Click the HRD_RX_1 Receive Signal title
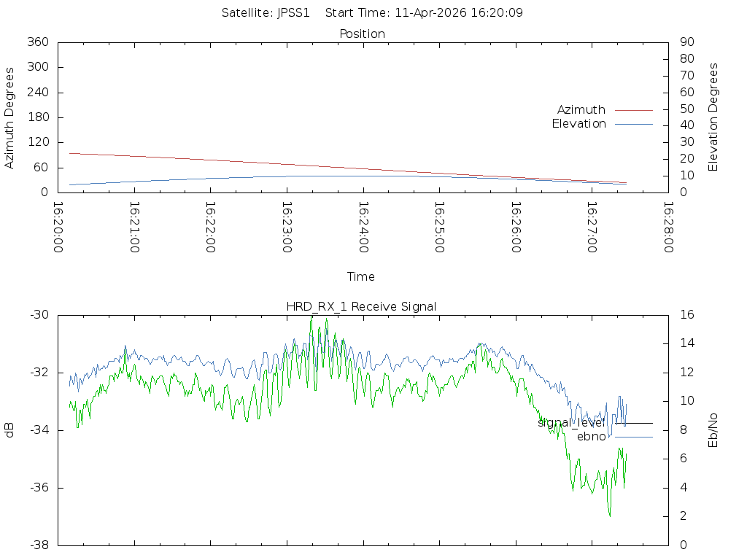This screenshot has width=747, height=560. (x=361, y=307)
